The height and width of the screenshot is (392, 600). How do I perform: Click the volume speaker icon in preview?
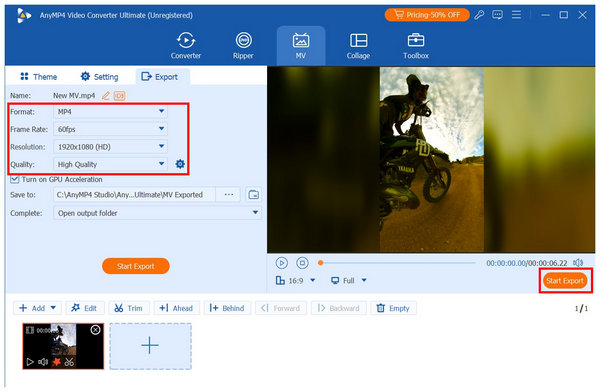tap(578, 263)
